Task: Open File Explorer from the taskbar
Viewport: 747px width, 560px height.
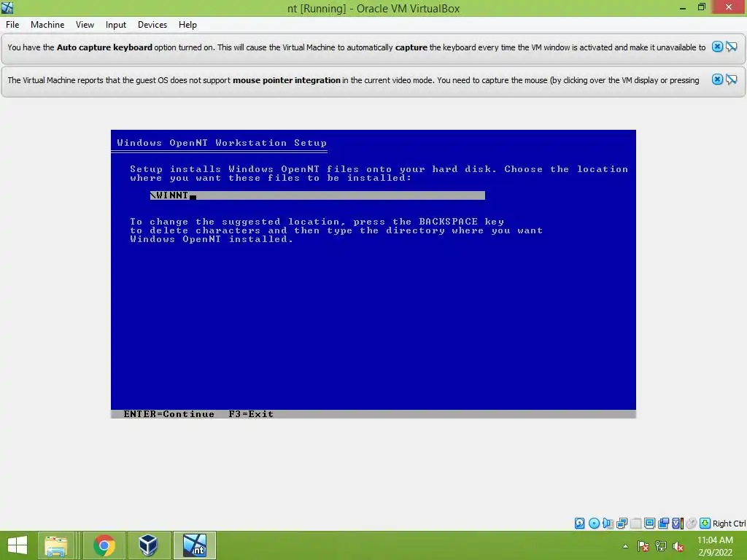Action: pyautogui.click(x=55, y=545)
